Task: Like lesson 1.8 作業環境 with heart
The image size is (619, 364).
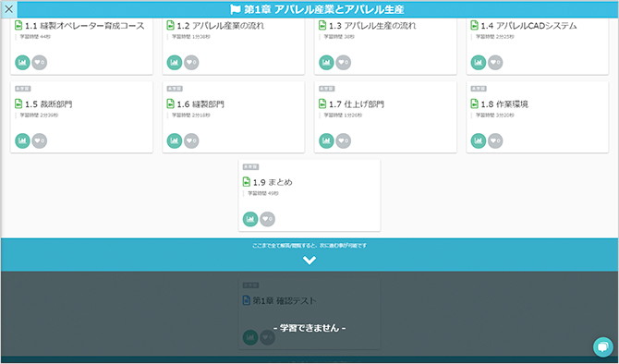Action: click(495, 141)
